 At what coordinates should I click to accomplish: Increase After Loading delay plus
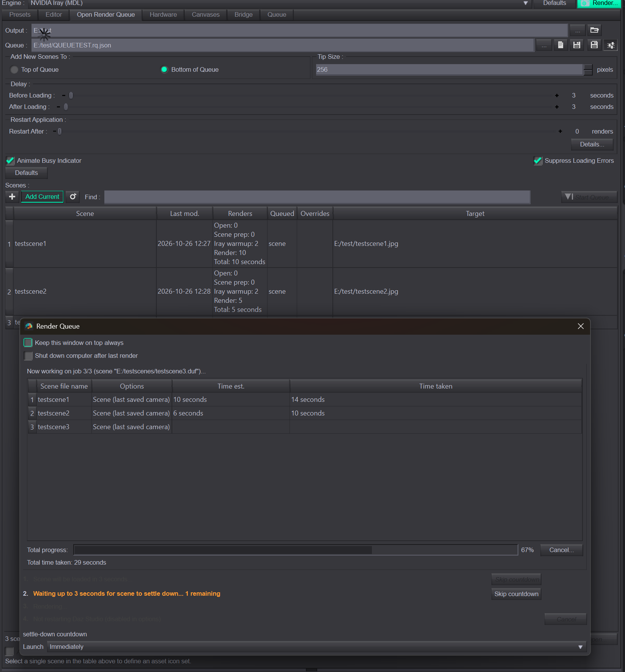click(557, 107)
